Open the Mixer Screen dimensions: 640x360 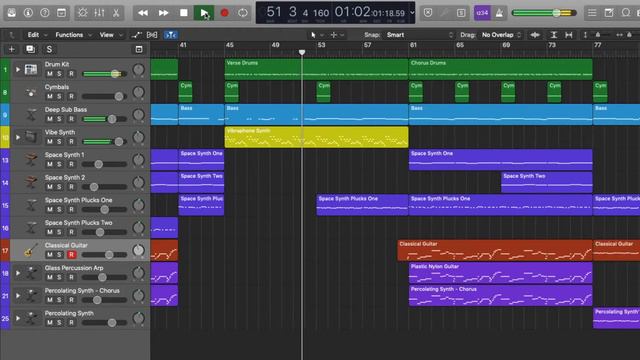(x=99, y=13)
